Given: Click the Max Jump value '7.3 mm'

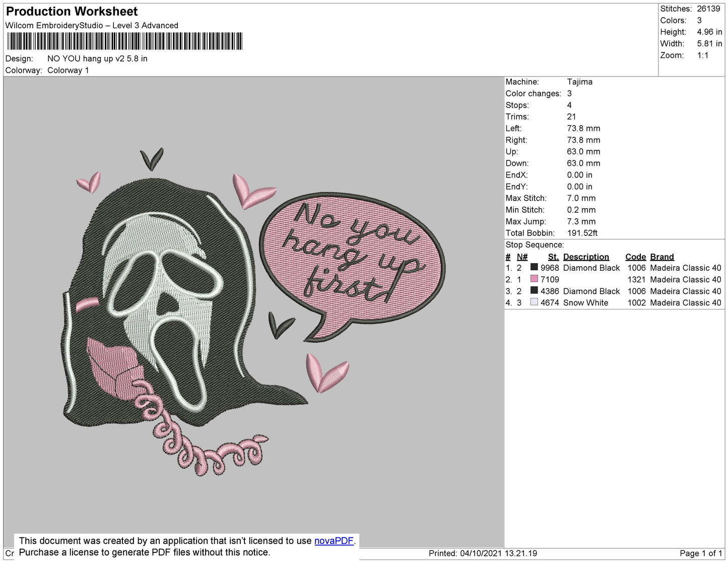Looking at the screenshot, I should click(x=581, y=221).
